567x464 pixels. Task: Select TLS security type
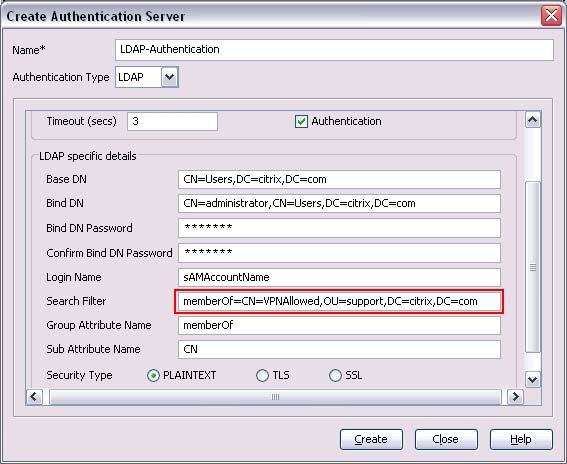[262, 375]
